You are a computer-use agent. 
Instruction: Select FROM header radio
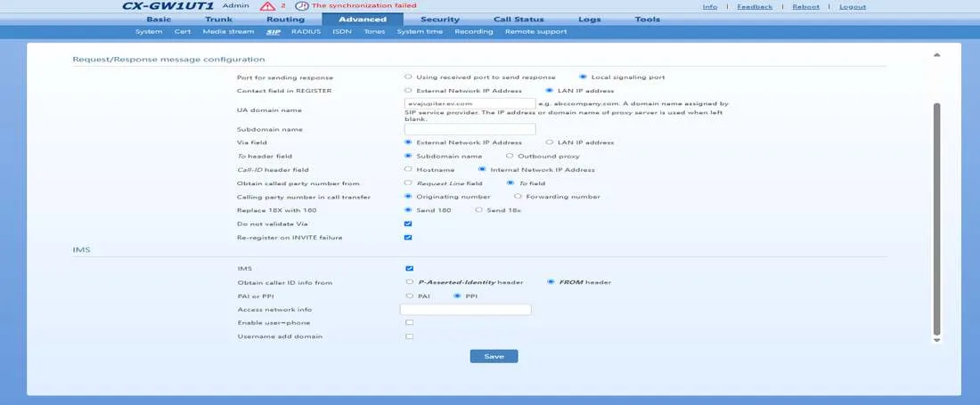click(551, 282)
